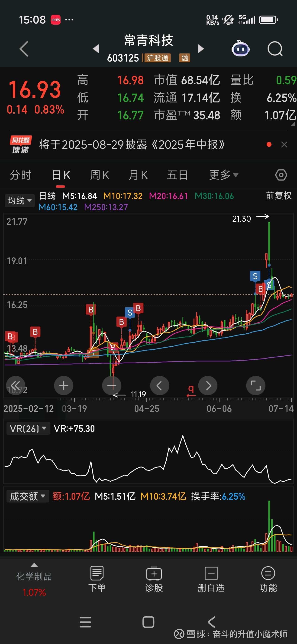297x644 pixels.
Task: Tap the M250:13.27 moving average value
Action: pyautogui.click(x=106, y=207)
